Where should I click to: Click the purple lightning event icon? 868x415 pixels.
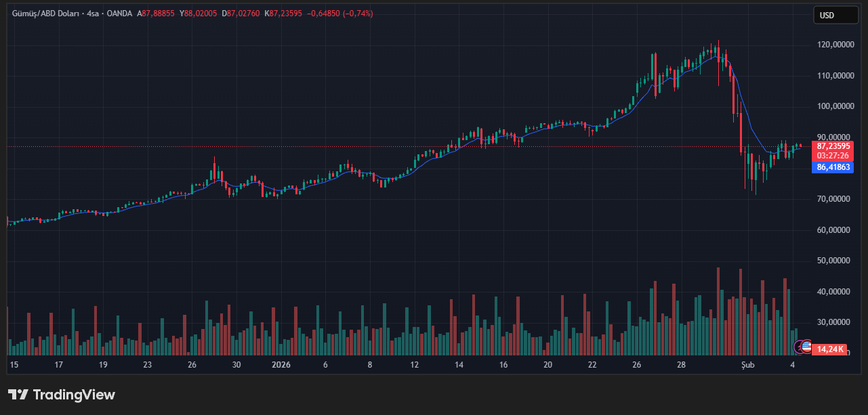coord(799,347)
